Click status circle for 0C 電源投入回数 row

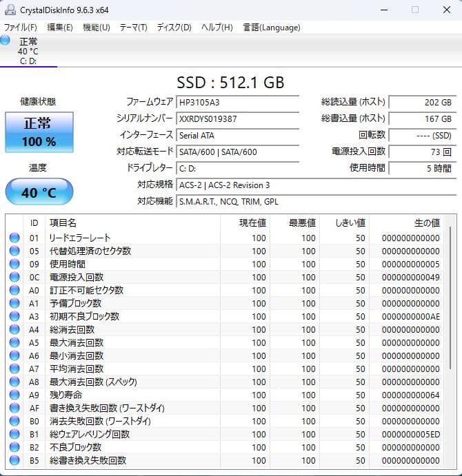point(14,277)
